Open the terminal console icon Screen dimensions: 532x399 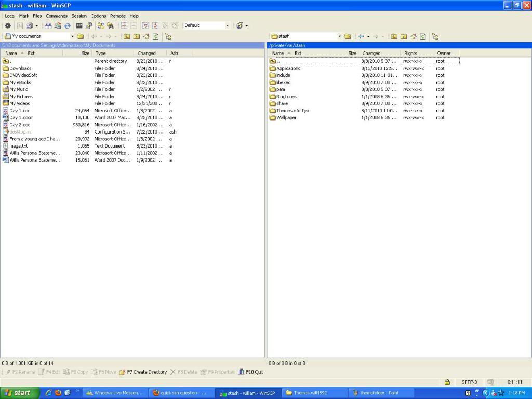tap(79, 25)
